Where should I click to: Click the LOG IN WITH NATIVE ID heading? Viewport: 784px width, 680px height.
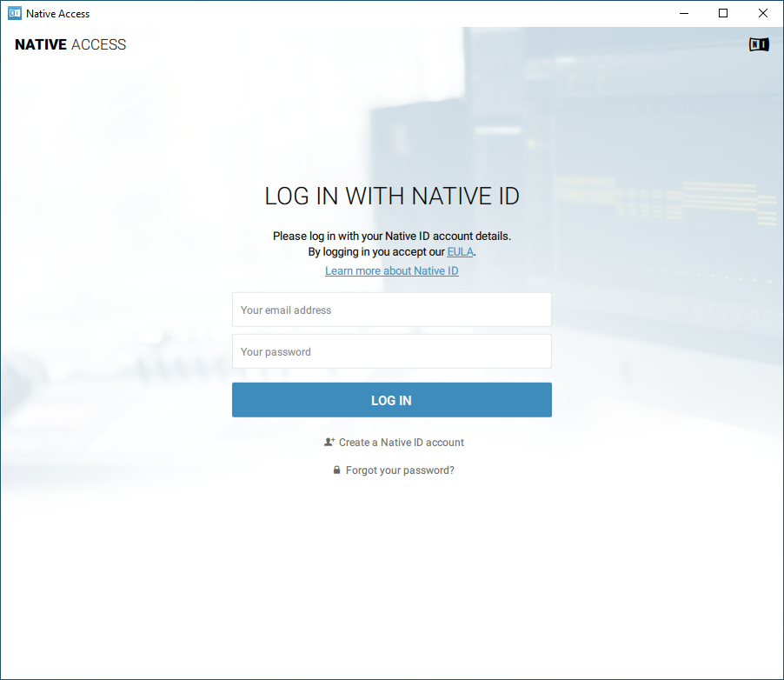[x=391, y=197]
